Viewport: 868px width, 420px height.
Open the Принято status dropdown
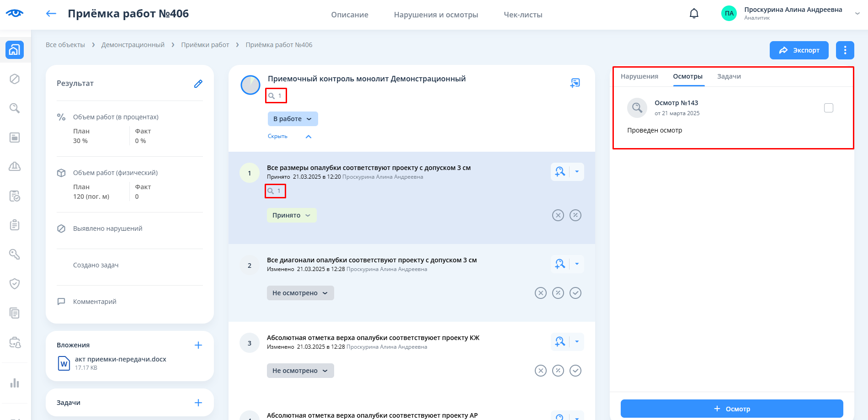(291, 215)
